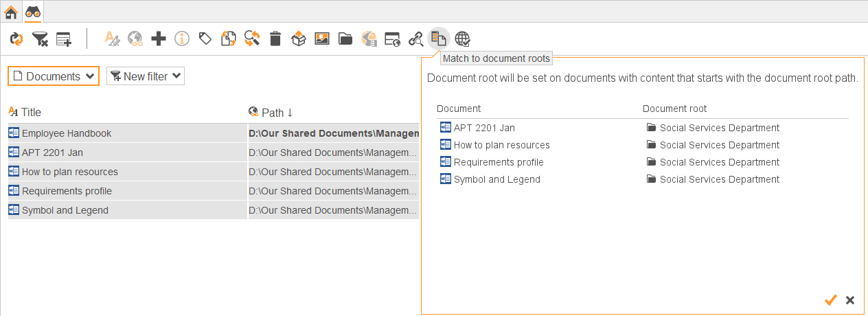
Task: Click APT 2201 Jan in match popup
Action: 484,128
